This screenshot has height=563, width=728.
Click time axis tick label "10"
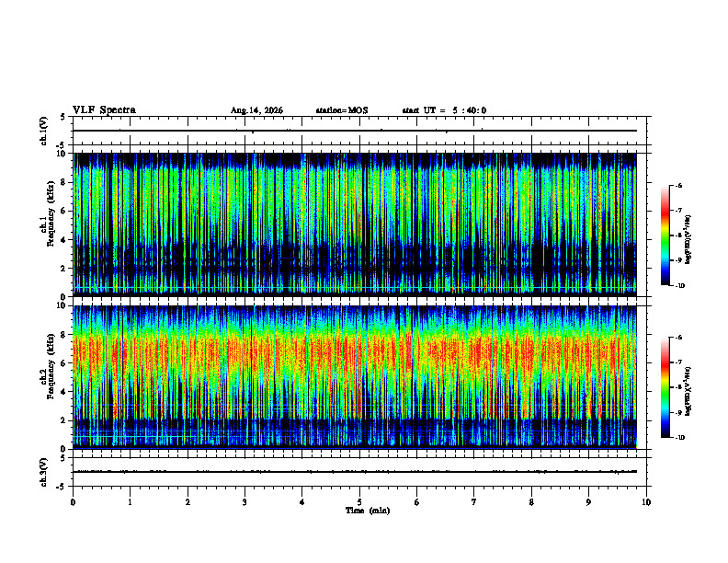[x=646, y=502]
